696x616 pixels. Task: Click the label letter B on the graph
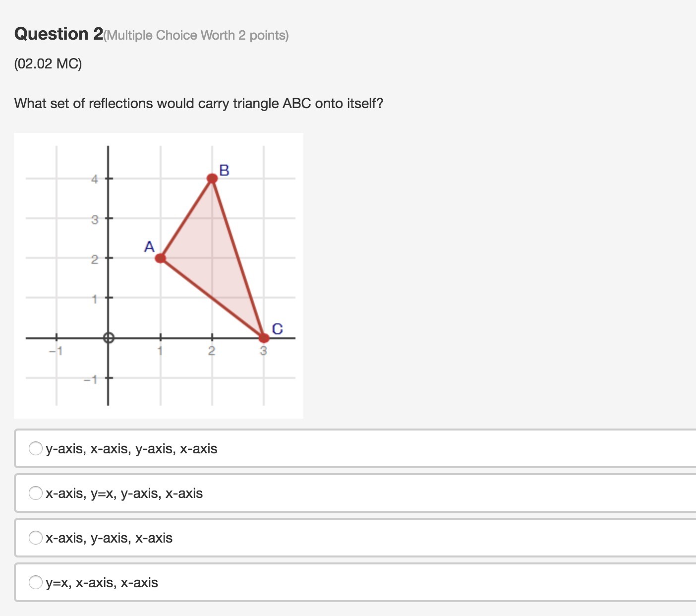(224, 170)
